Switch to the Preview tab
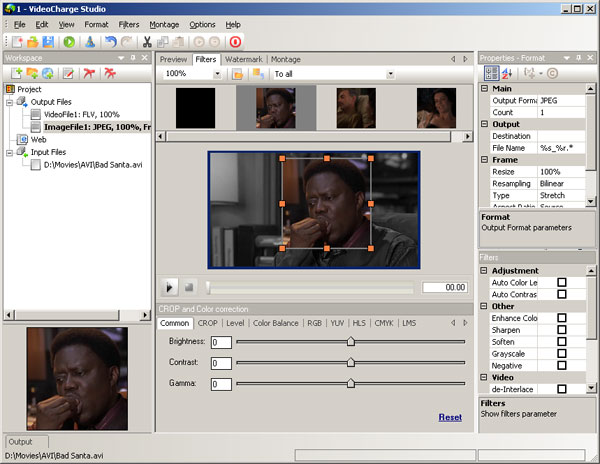The height and width of the screenshot is (464, 600). [173, 59]
